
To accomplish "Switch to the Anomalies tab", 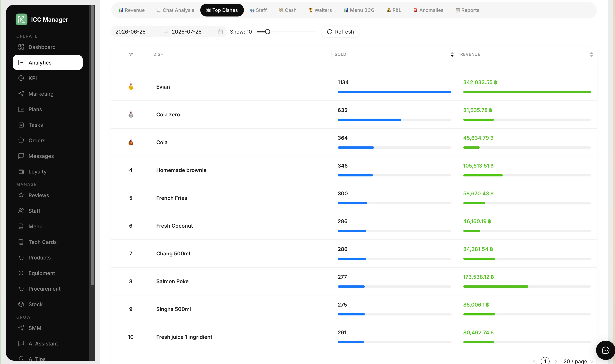I will pos(428,10).
